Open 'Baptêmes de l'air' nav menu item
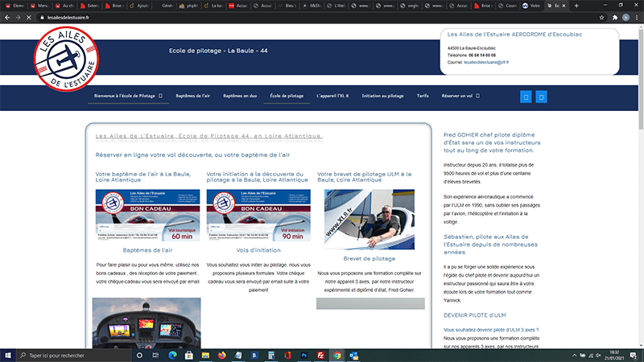Screen dimensions: 644x362 (192, 96)
